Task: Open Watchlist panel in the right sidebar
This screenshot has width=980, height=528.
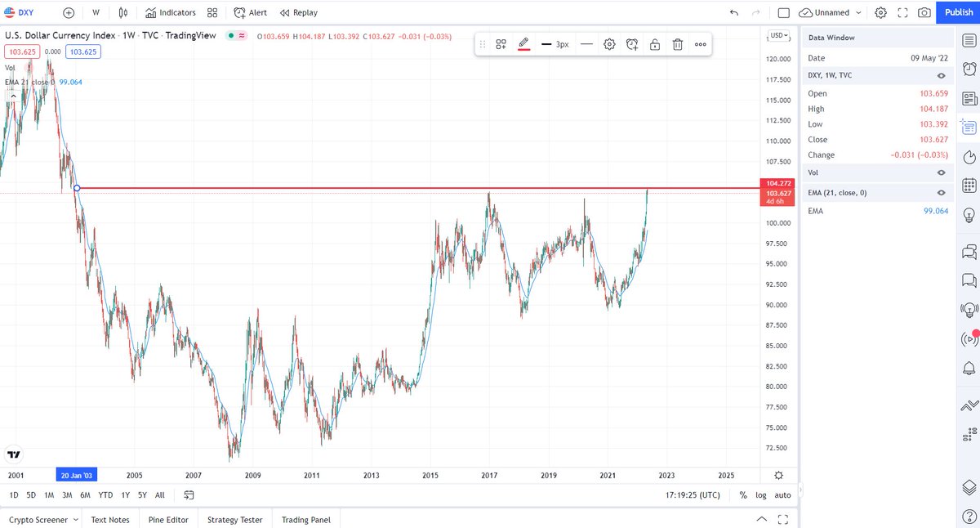Action: pyautogui.click(x=969, y=41)
